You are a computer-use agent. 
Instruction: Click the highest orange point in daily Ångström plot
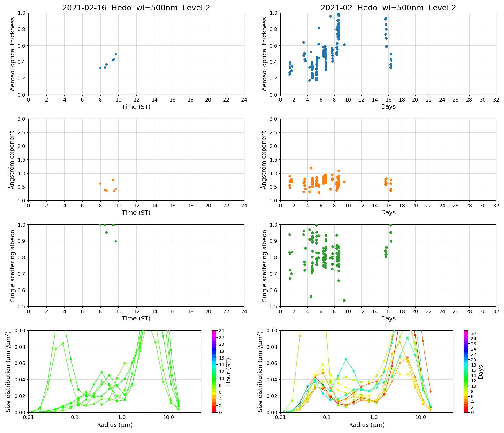coord(113,180)
